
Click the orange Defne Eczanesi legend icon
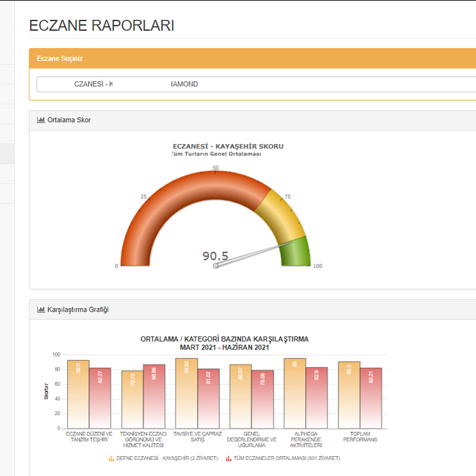[111, 458]
